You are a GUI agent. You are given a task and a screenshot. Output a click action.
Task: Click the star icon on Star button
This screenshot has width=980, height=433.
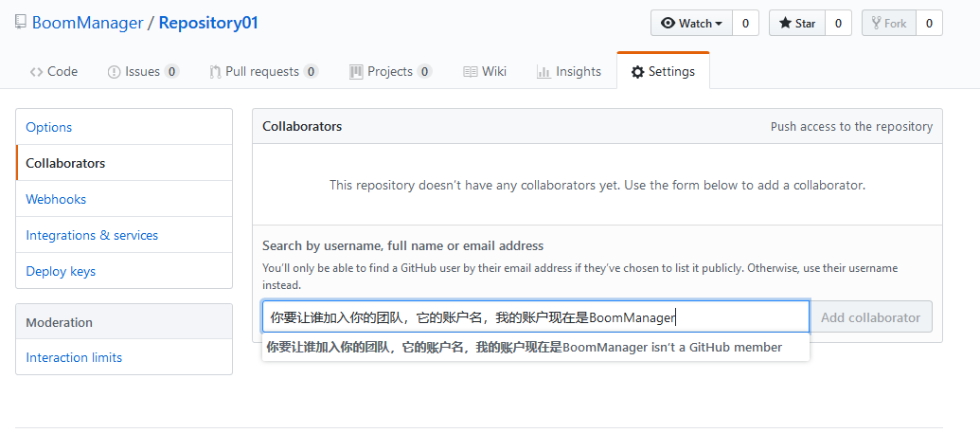785,23
